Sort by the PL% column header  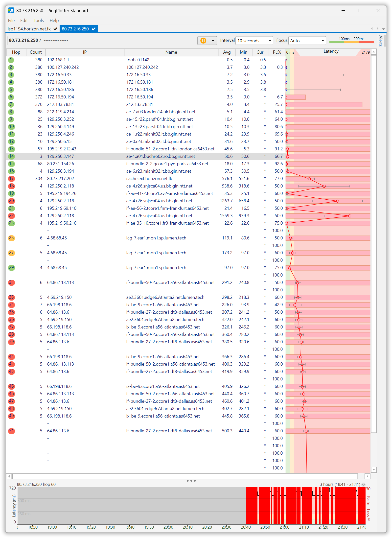(x=277, y=52)
